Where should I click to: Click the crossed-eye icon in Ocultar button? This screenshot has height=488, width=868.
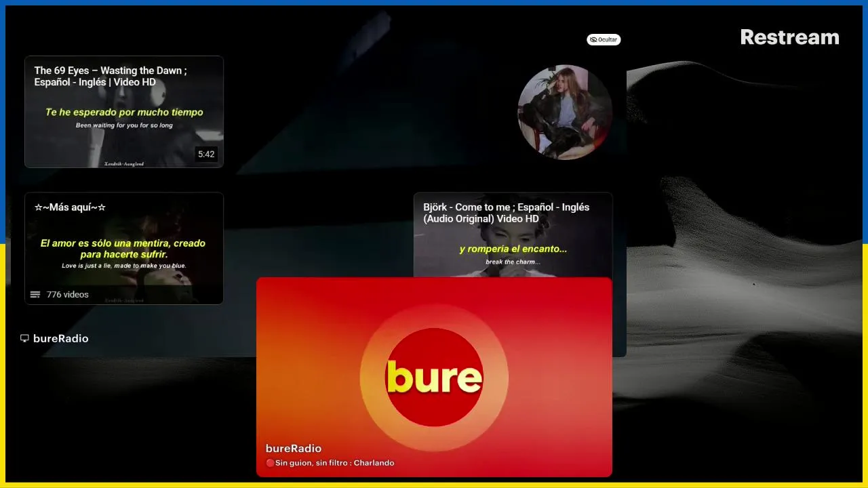click(x=593, y=39)
